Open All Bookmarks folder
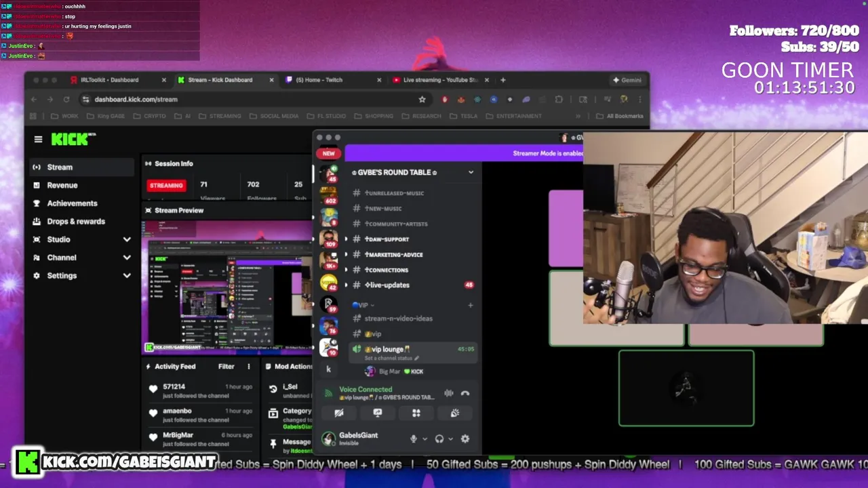Screen dimensions: 868x488 tap(620, 116)
